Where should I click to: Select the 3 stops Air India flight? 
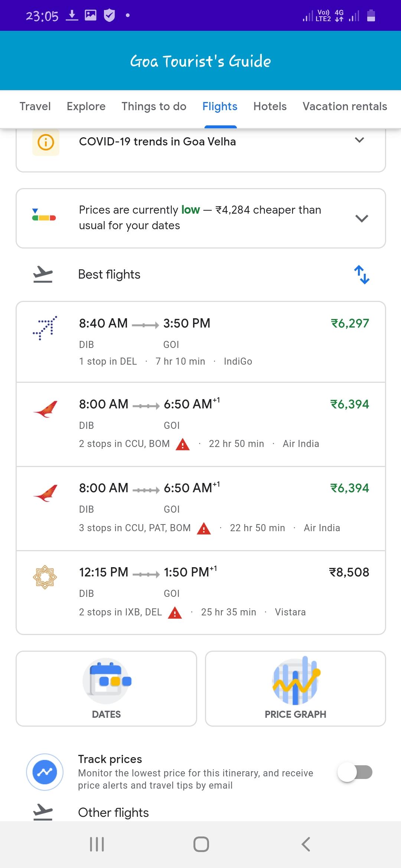201,509
